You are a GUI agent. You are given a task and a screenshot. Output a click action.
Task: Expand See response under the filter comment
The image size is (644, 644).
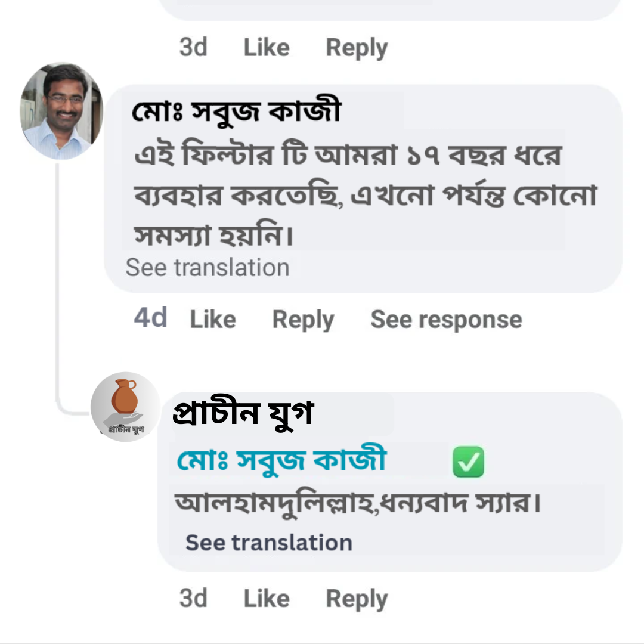pyautogui.click(x=445, y=319)
